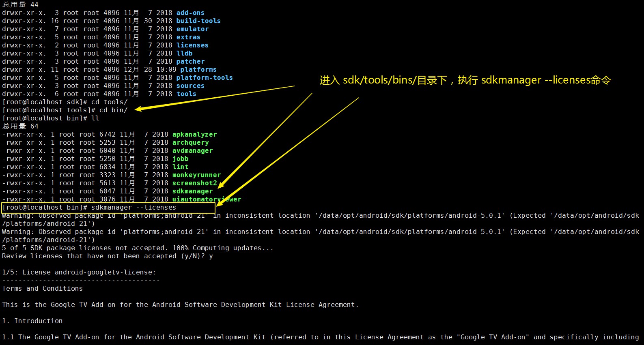Click size 3076 in uiautomatorviewer row
This screenshot has height=345, width=644.
[107, 199]
